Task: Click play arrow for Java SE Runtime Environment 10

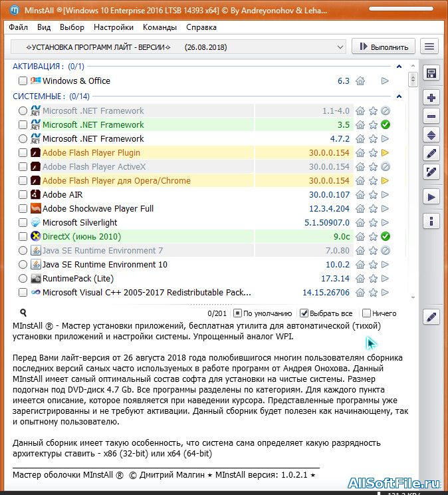Action: [x=385, y=265]
